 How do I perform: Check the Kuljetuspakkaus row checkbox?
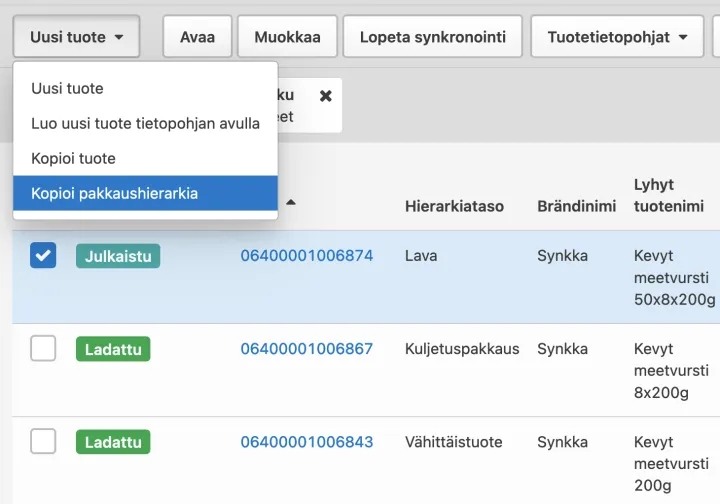(43, 348)
